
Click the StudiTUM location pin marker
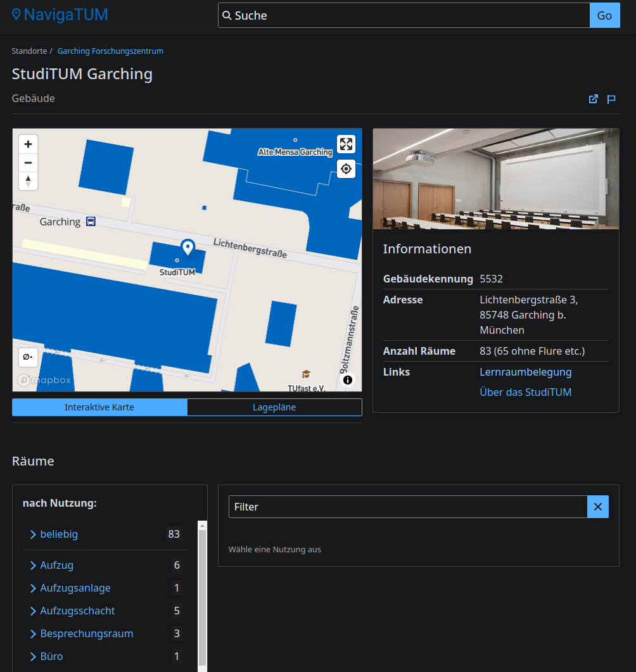click(188, 247)
